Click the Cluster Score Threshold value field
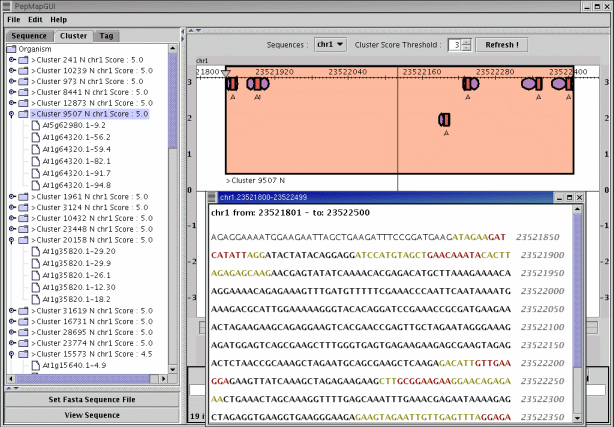This screenshot has height=427, width=614. pos(455,45)
